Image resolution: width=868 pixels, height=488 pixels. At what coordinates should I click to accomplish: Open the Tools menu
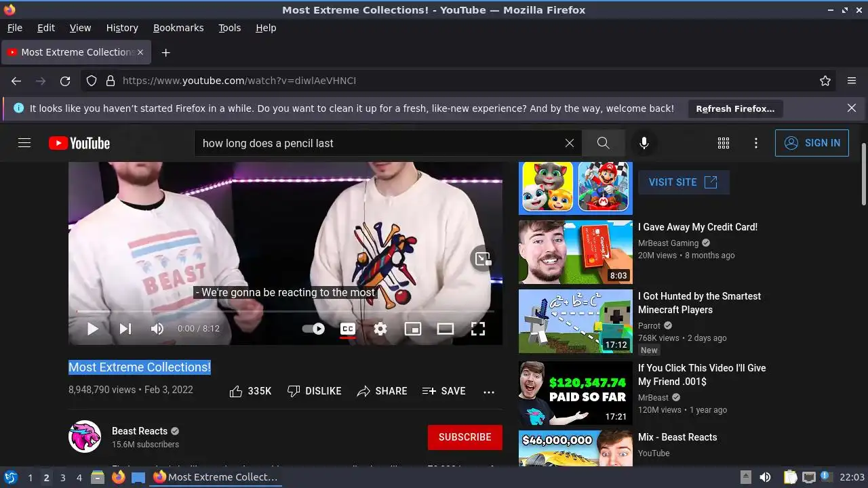click(x=230, y=28)
